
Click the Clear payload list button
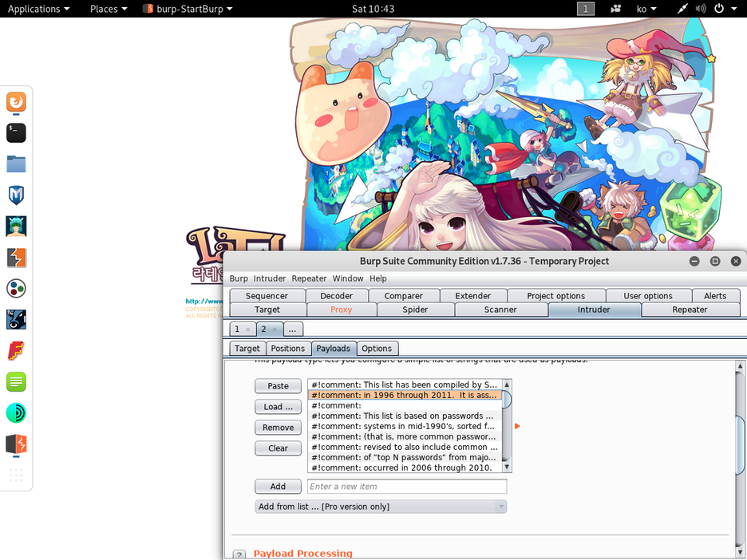[278, 448]
